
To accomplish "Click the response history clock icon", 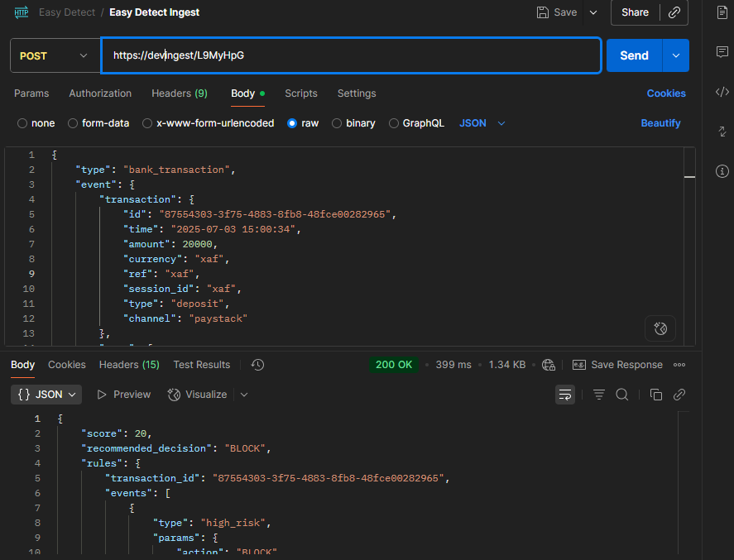I will click(257, 365).
